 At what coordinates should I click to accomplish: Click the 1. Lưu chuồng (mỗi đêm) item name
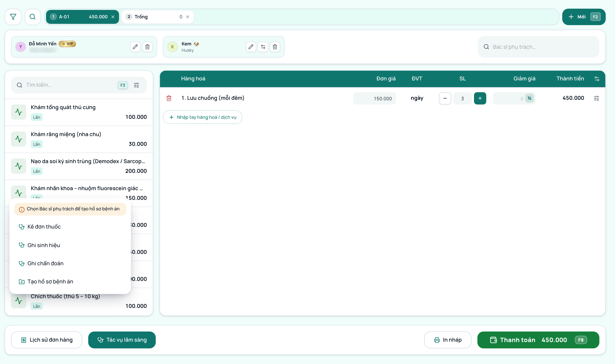pos(213,98)
